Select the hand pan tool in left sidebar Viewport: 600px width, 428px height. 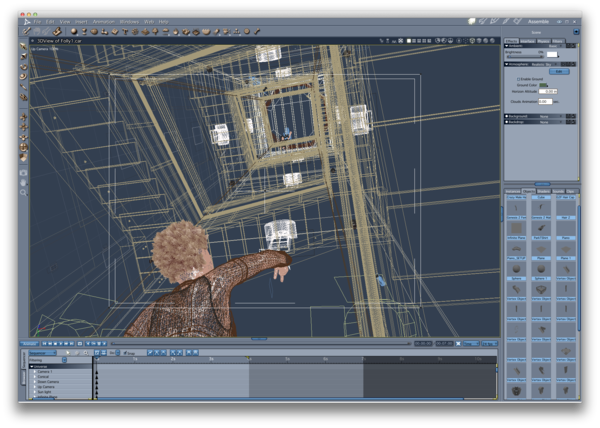23,183
